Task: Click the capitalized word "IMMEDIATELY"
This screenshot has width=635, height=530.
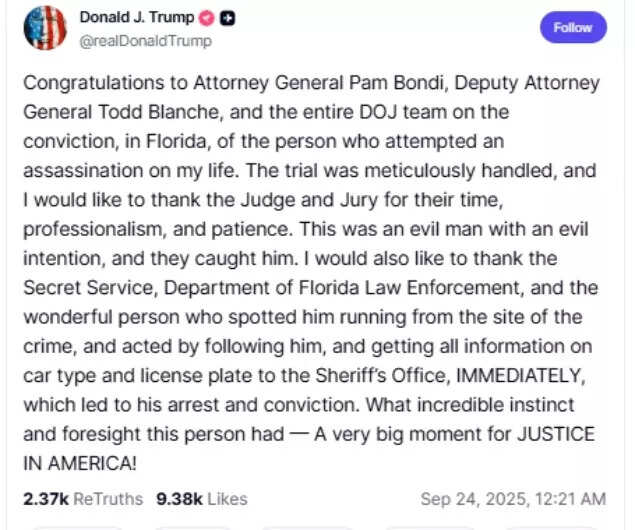Action: [523, 376]
